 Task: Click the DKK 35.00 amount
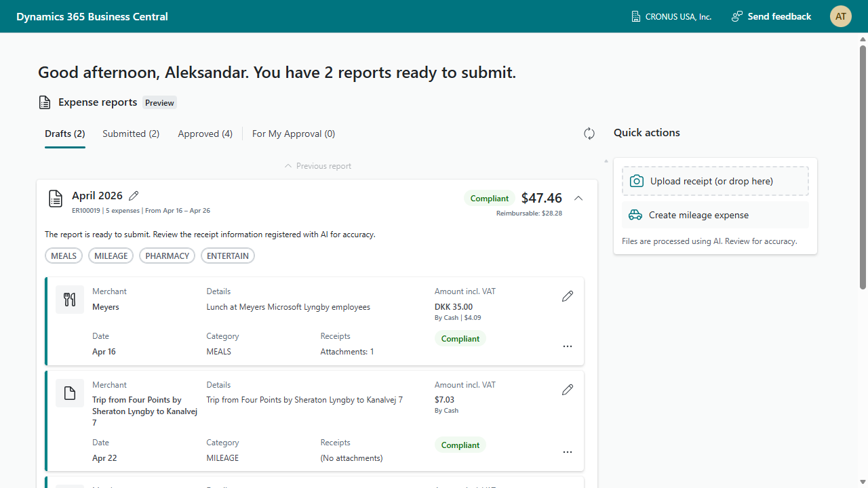tap(454, 307)
